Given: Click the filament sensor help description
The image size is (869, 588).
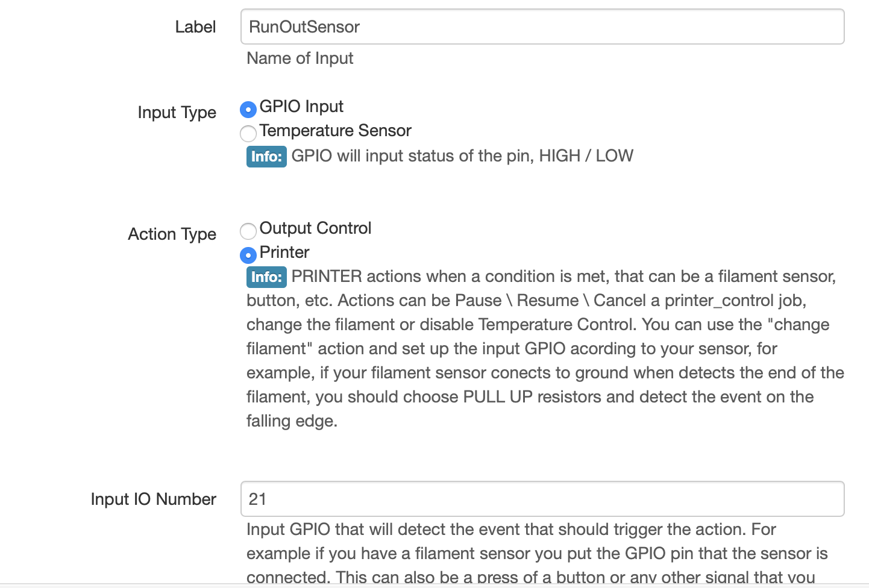Looking at the screenshot, I should click(x=542, y=348).
